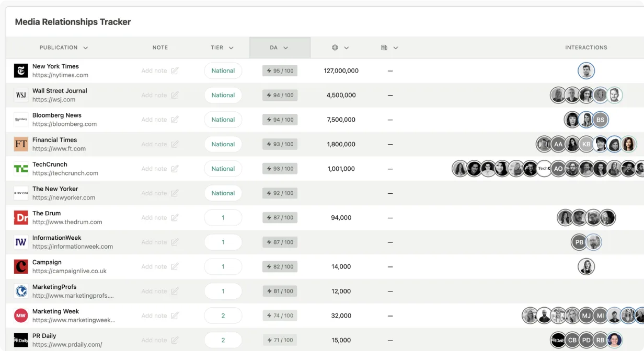Open https://techcrunch.com link
644x351 pixels.
coord(65,173)
